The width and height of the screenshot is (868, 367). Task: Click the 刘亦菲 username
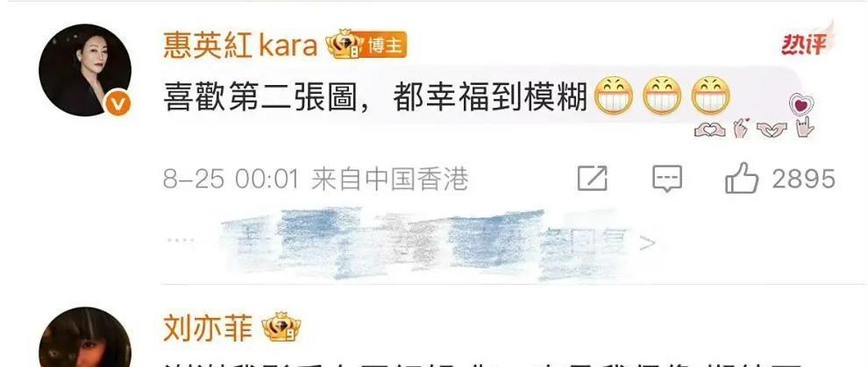click(x=208, y=328)
